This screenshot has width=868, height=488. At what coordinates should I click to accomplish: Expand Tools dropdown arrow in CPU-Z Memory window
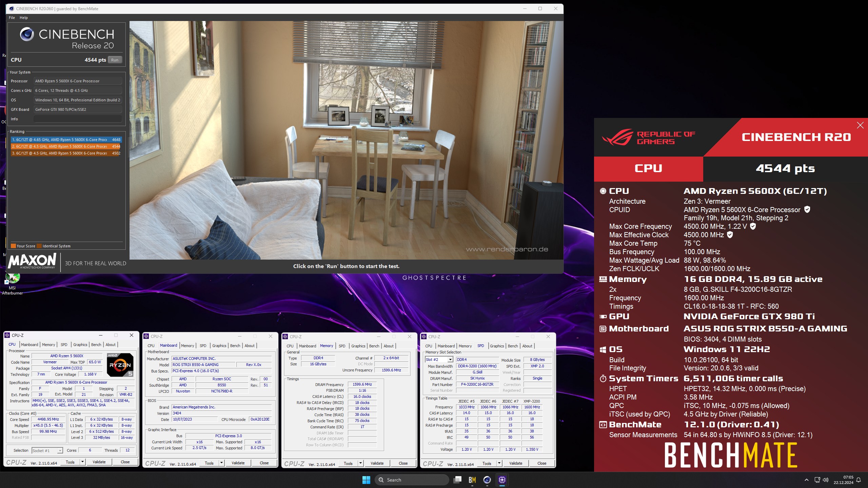(x=360, y=463)
